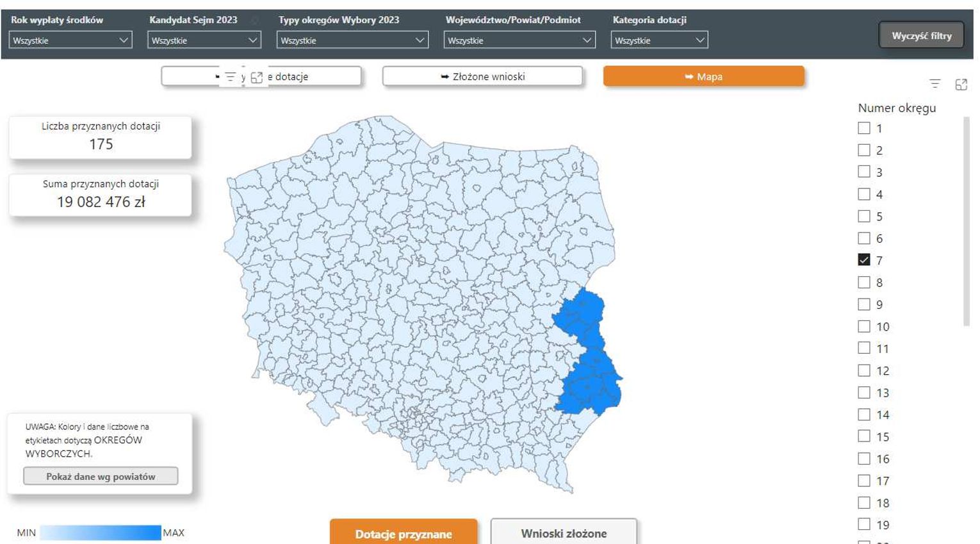Open the Kategoria dotacji dropdown
Screen dimensions: 980x544
coord(659,40)
